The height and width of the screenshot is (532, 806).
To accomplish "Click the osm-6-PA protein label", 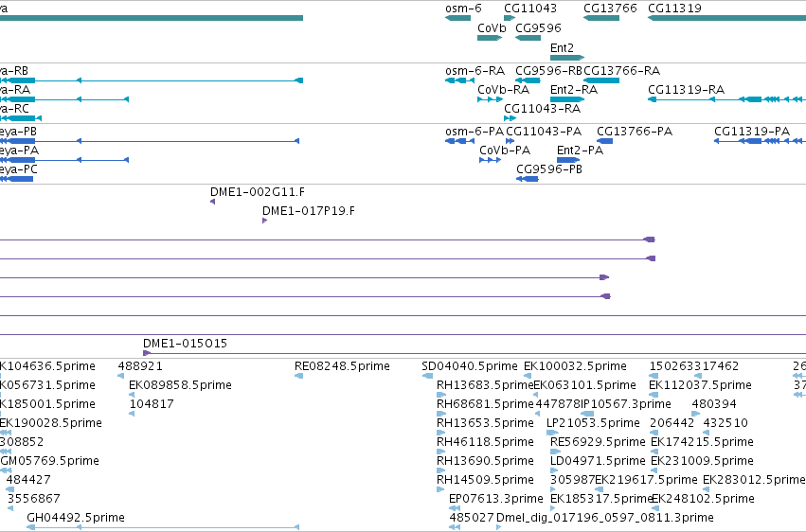I will tap(475, 132).
